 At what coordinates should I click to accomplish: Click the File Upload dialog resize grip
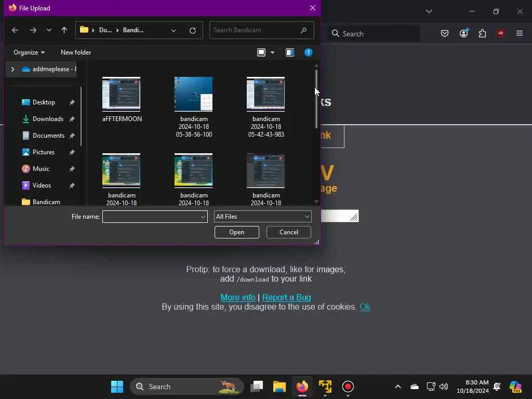[317, 242]
